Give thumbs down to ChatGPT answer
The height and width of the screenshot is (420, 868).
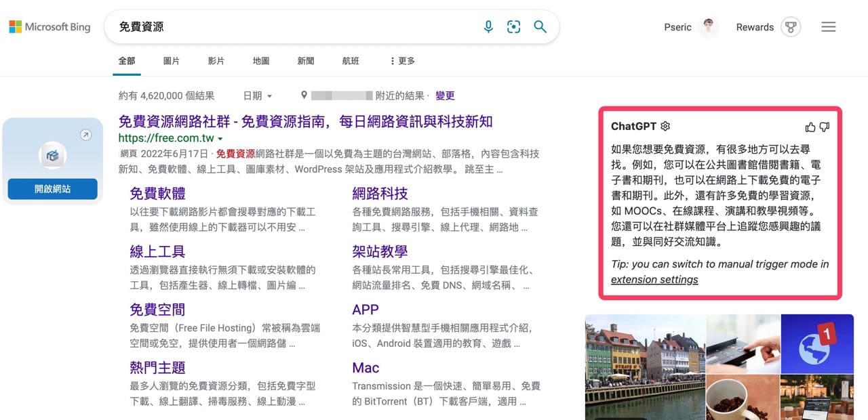tap(825, 127)
